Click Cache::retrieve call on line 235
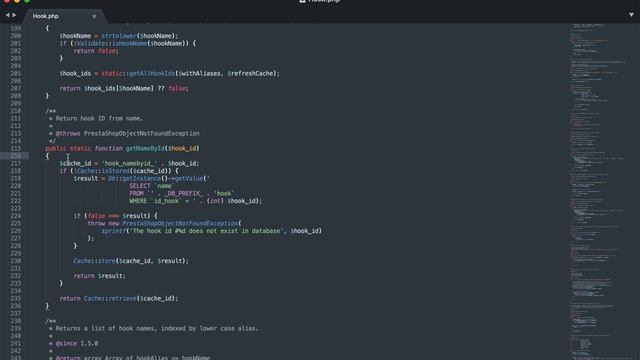This screenshot has height=360, width=640. [110, 298]
